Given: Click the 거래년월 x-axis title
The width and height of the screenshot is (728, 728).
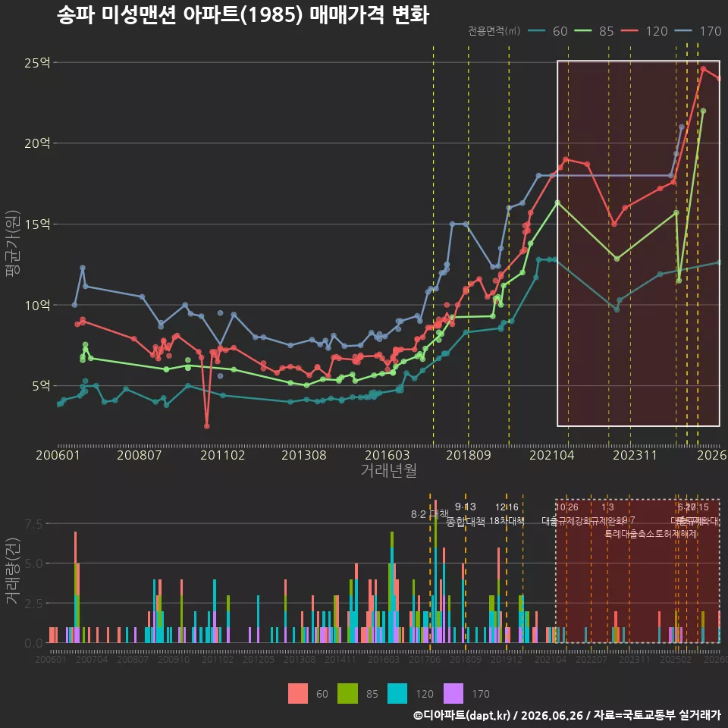Looking at the screenshot, I should coord(388,470).
